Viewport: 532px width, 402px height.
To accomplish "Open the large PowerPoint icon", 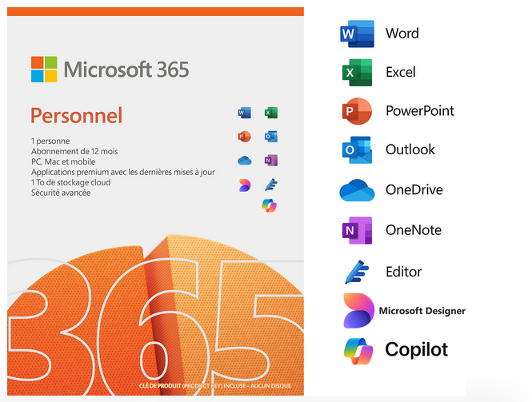I will point(356,111).
